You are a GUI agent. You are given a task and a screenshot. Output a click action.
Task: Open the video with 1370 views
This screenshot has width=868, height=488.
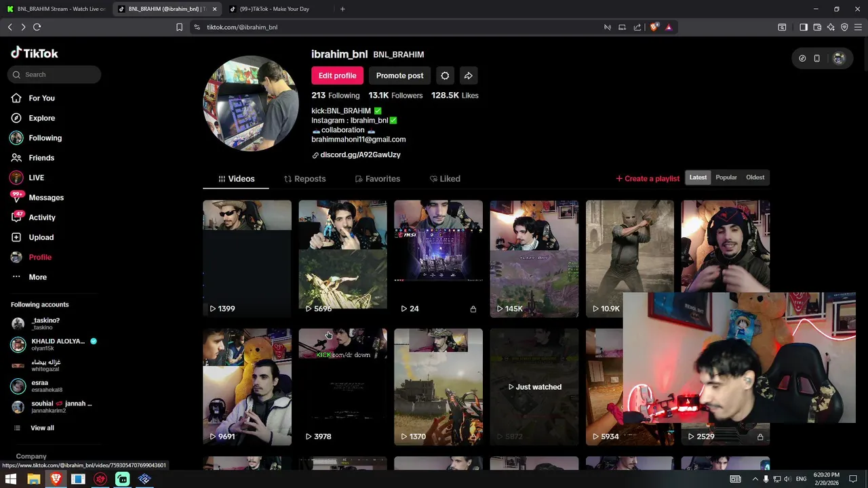[x=438, y=386]
